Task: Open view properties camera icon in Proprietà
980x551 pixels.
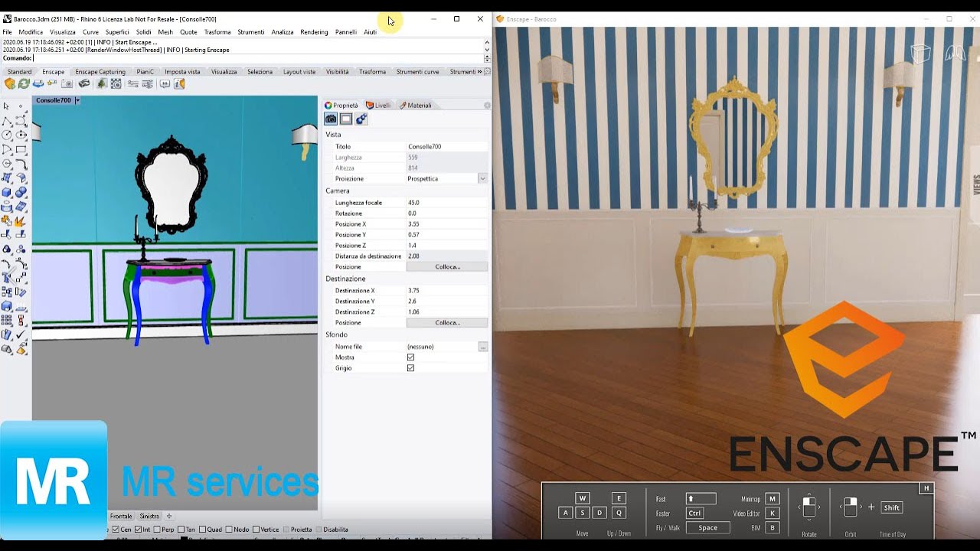Action: pos(331,119)
